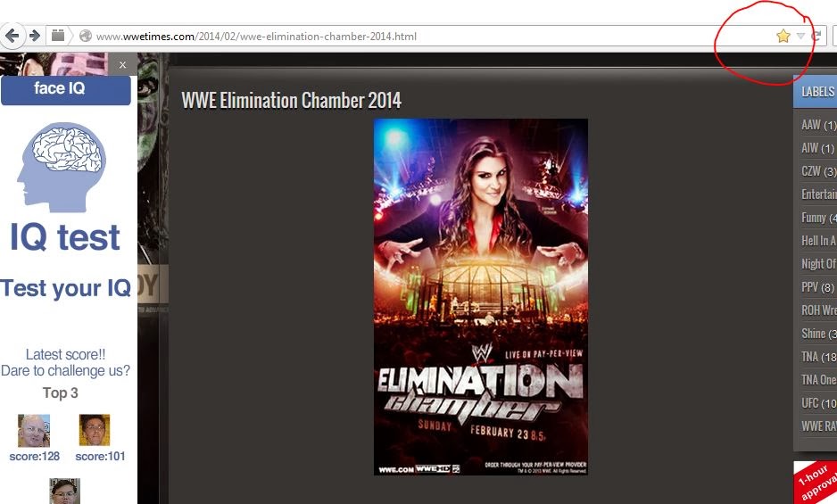Open the AAW label
This screenshot has width=837, height=504.
(818, 125)
